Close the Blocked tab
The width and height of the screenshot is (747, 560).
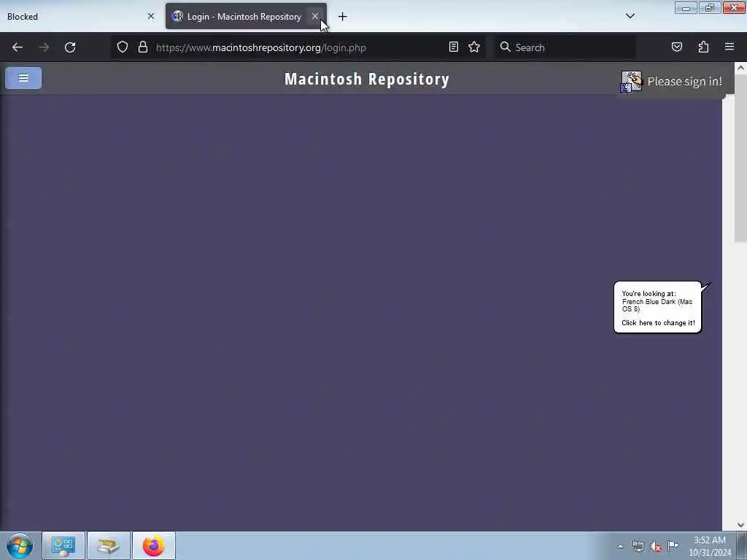pos(151,16)
